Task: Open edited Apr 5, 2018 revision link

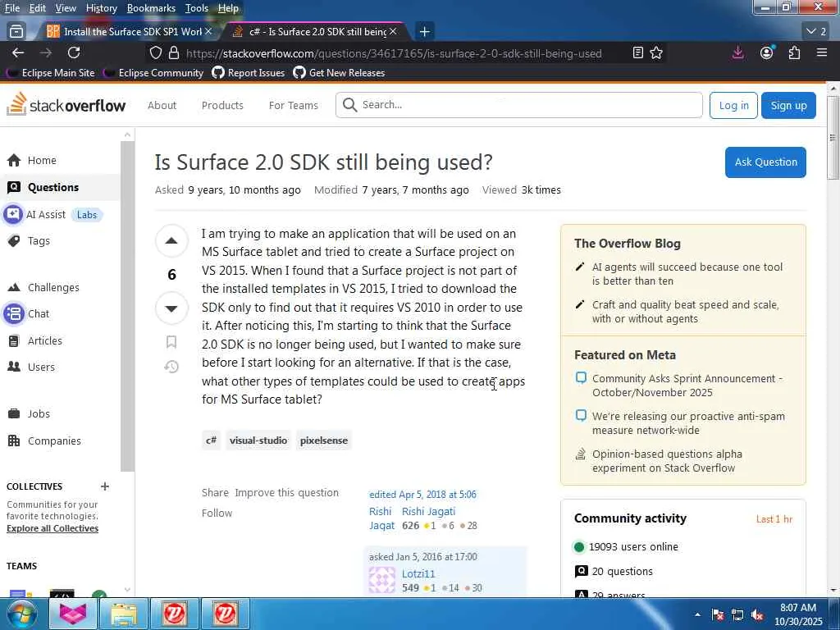Action: [x=422, y=495]
